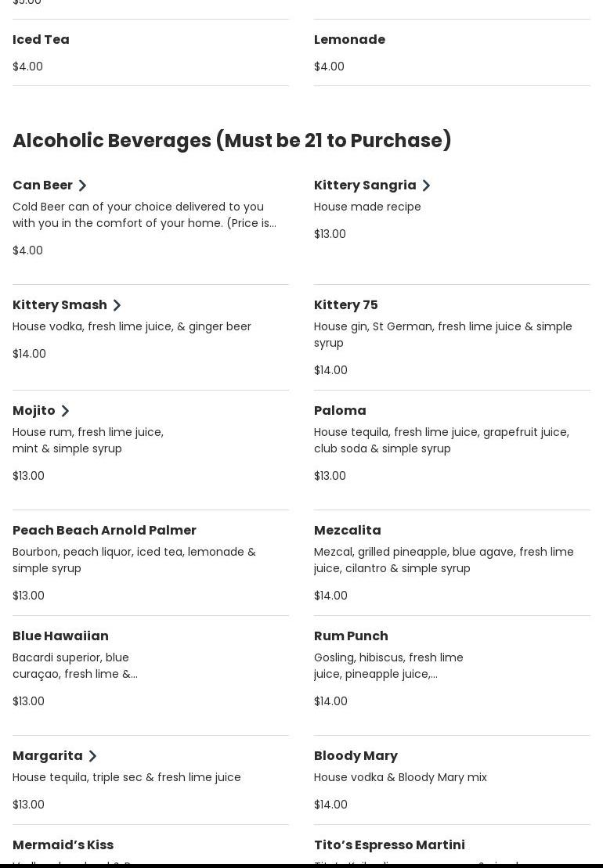This screenshot has height=868, width=603.
Task: Open the Rum Punch item
Action: 452,675
